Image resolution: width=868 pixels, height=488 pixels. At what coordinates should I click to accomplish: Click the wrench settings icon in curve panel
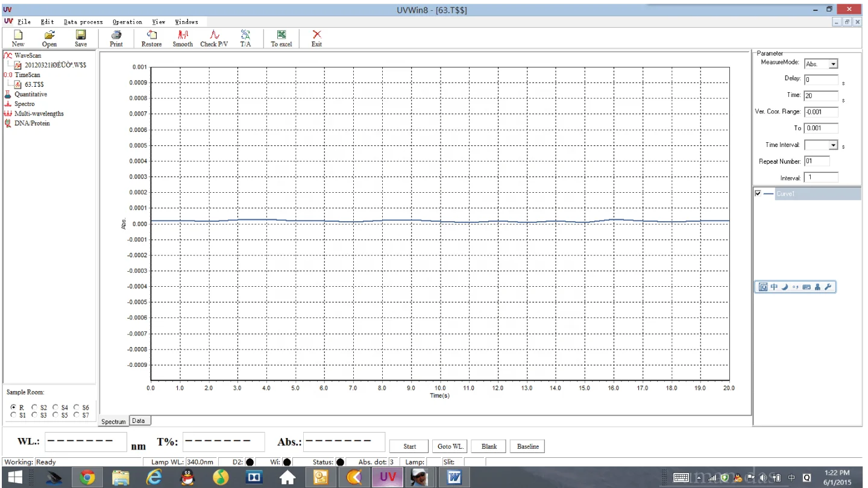pyautogui.click(x=827, y=287)
